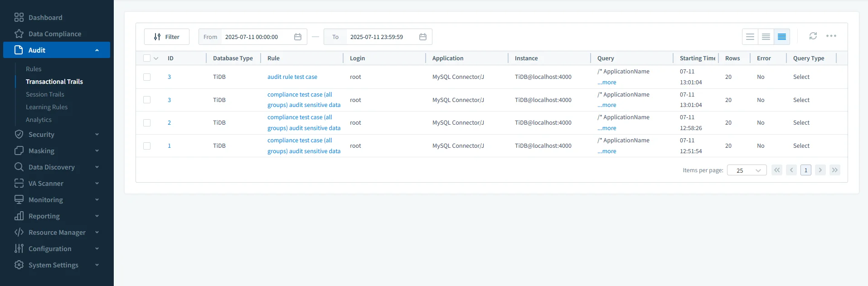Toggle the select-all checkbox in table header
868x286 pixels.
click(147, 58)
